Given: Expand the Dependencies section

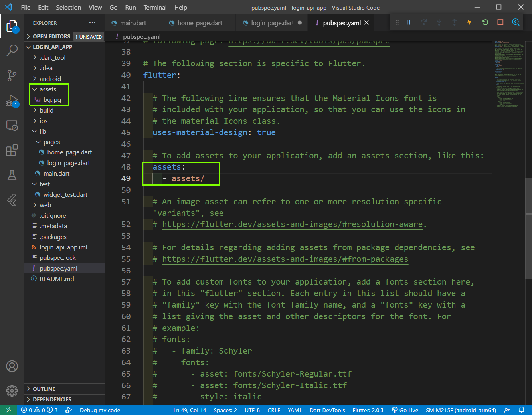Looking at the screenshot, I should 52,399.
